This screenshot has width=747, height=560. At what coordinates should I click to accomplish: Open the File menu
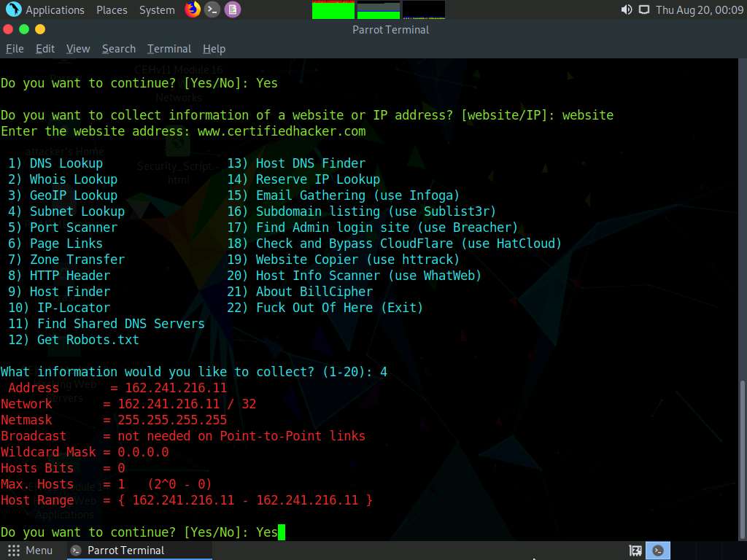pyautogui.click(x=15, y=49)
